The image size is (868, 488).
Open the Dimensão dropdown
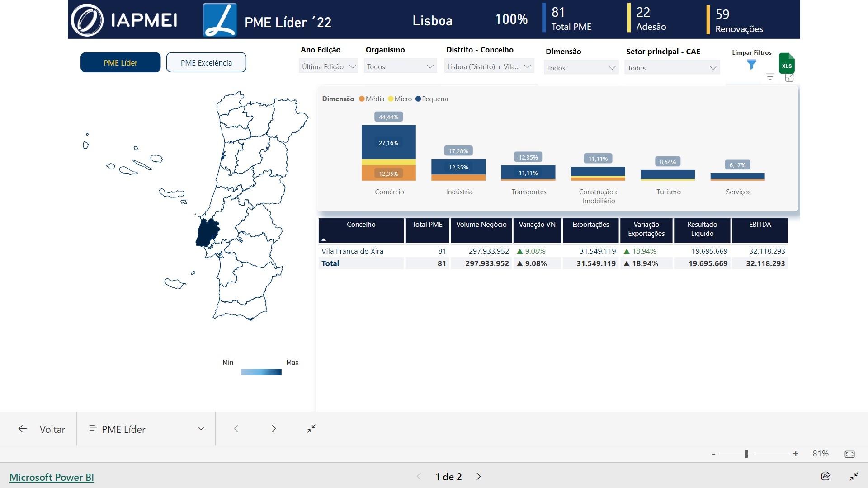[581, 68]
